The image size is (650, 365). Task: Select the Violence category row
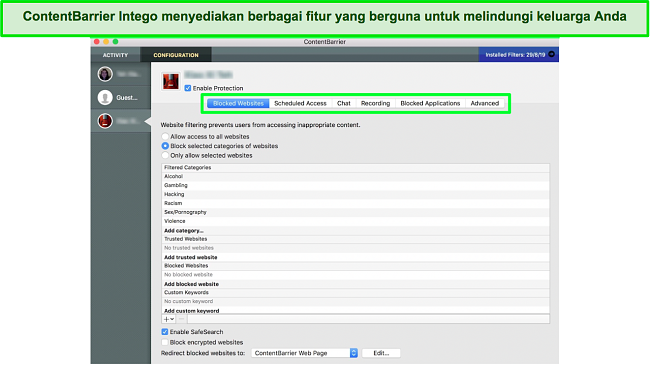355,221
